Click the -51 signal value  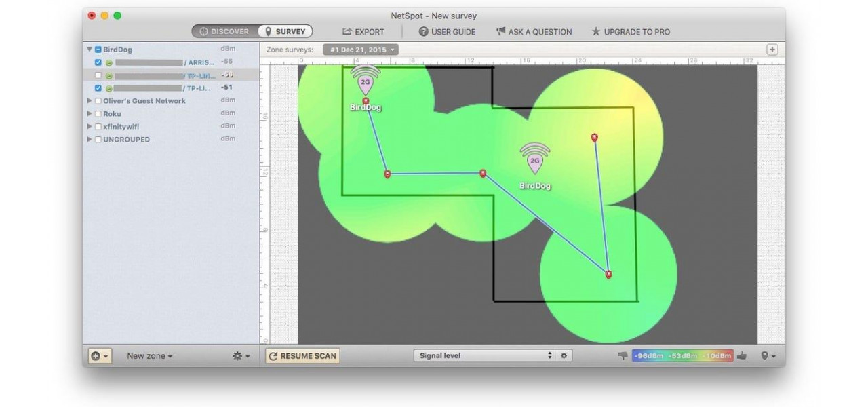click(x=226, y=88)
